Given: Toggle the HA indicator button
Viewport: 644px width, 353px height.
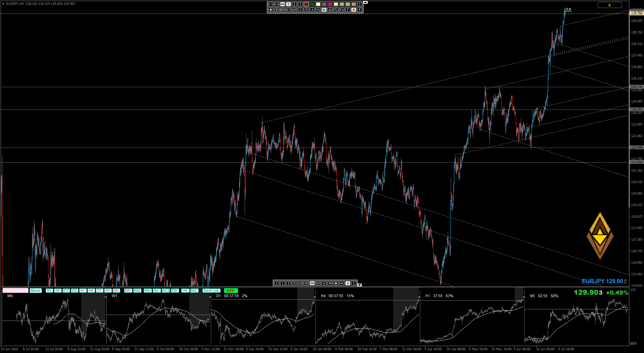Looking at the screenshot, I should click(x=185, y=291).
